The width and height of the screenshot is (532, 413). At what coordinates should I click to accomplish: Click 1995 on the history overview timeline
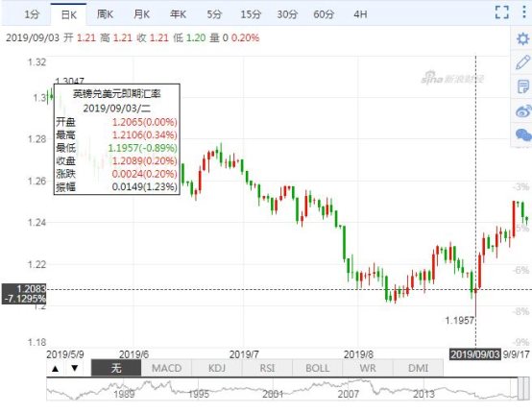coord(199,394)
